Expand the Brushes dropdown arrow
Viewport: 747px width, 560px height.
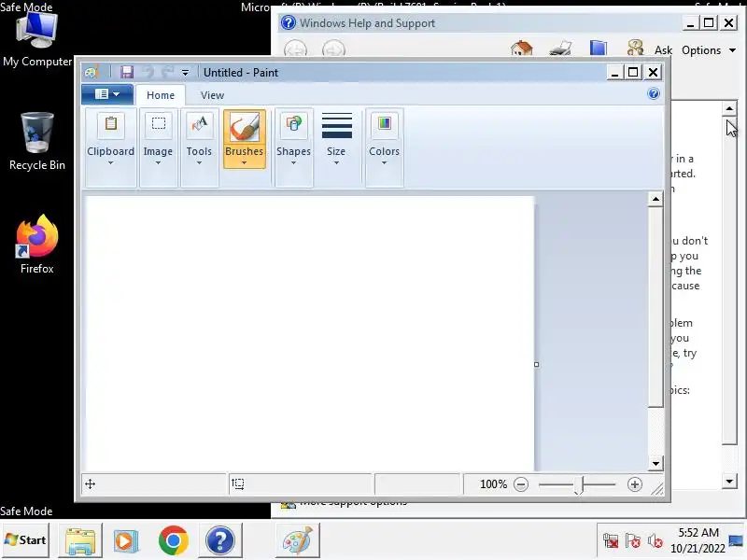click(244, 162)
